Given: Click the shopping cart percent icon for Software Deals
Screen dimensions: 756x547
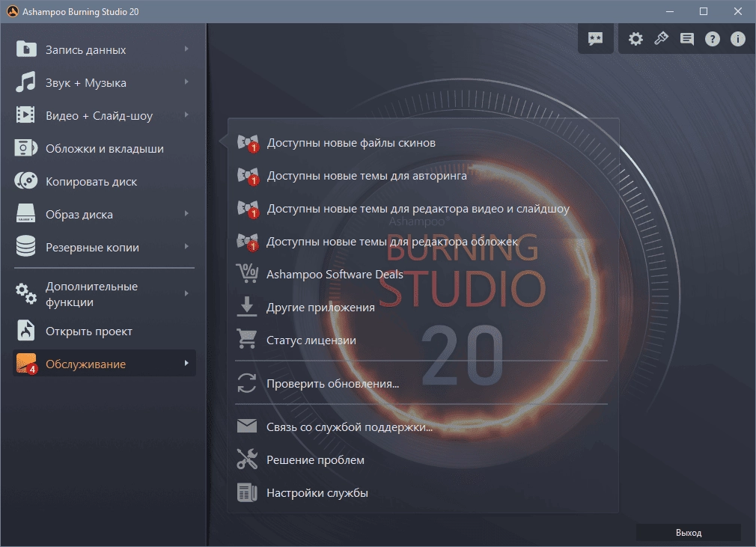Looking at the screenshot, I should click(247, 273).
